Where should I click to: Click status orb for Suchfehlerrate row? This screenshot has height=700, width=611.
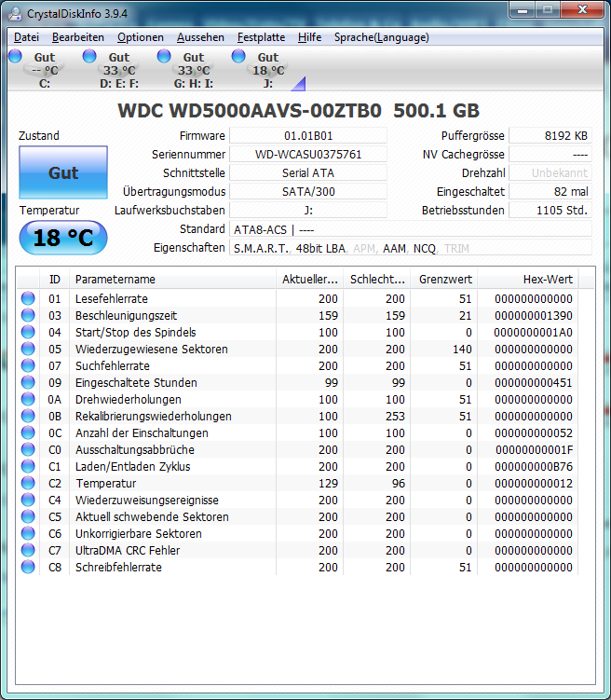click(x=28, y=365)
